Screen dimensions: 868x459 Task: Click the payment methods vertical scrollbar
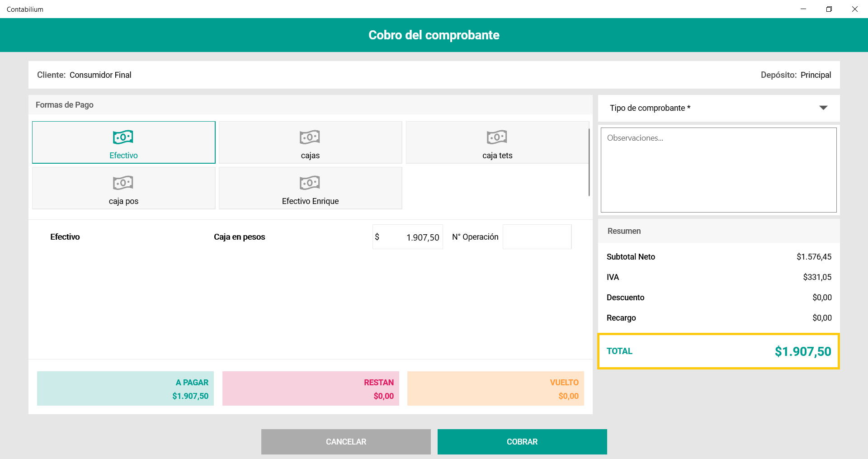click(589, 162)
